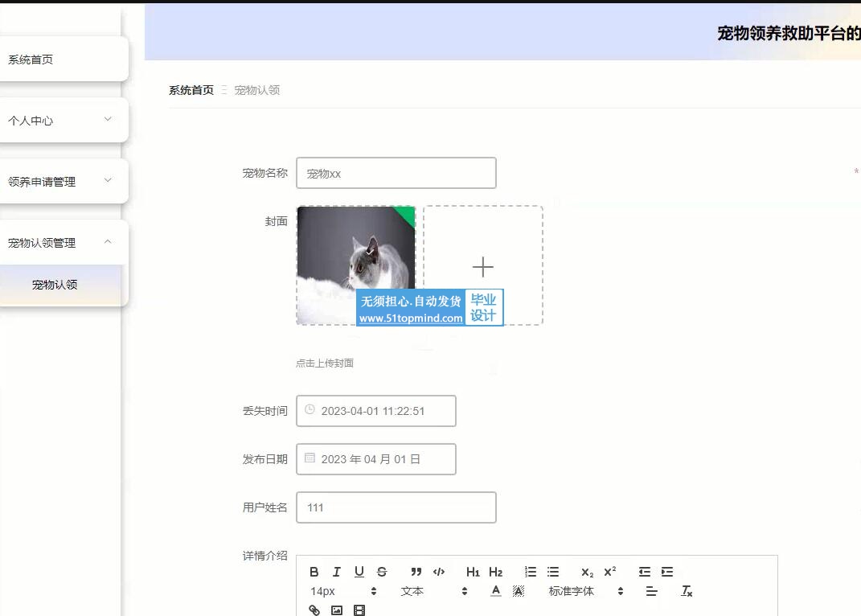This screenshot has height=616, width=861.
Task: Open the text alignment options
Action: tap(651, 591)
